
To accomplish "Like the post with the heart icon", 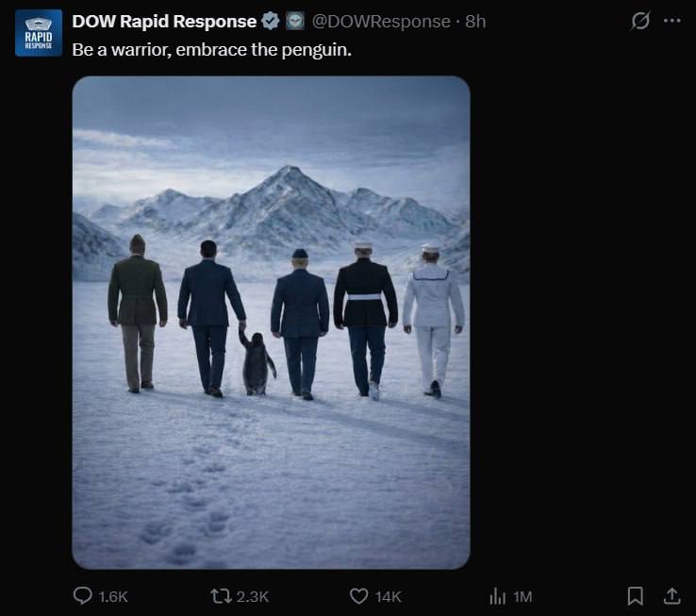I will pos(358,595).
